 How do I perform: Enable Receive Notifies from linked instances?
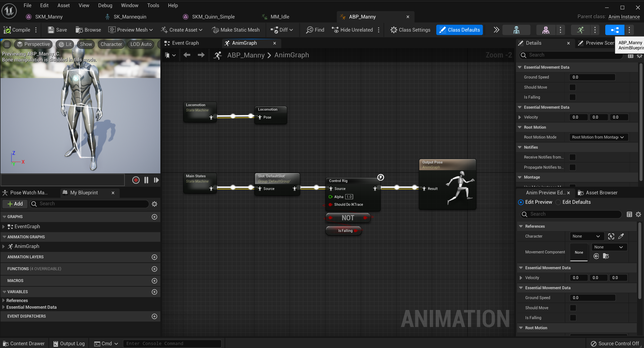pyautogui.click(x=572, y=157)
